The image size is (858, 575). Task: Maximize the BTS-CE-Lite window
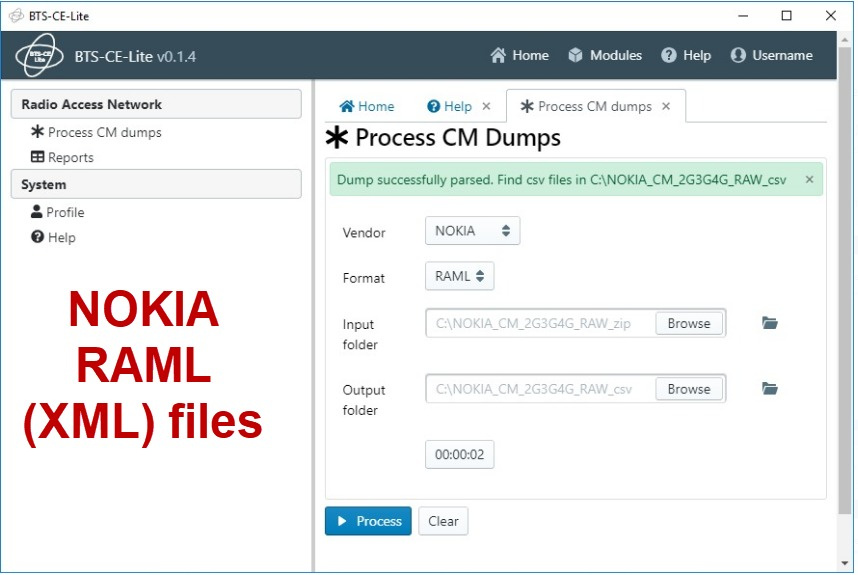[786, 16]
